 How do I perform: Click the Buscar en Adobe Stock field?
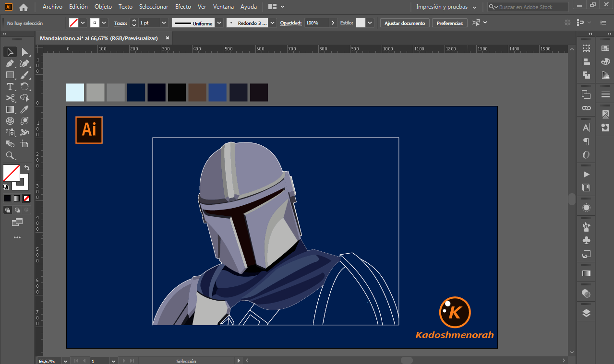coord(528,7)
